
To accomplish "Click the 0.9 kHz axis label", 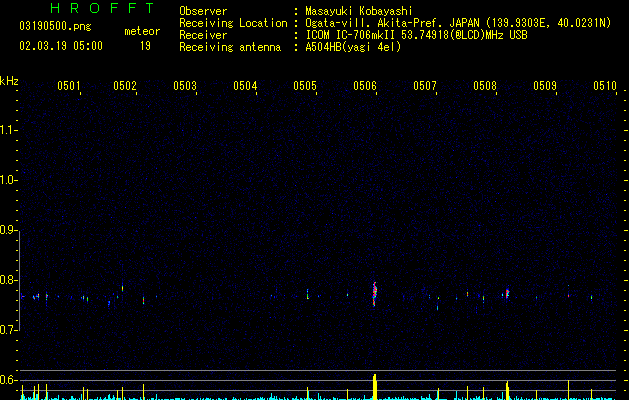I will click(8, 230).
